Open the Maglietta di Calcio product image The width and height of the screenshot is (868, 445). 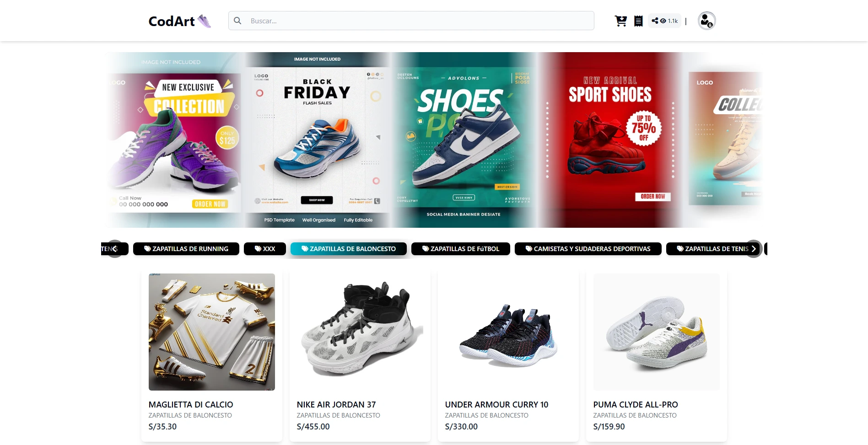[x=212, y=332]
